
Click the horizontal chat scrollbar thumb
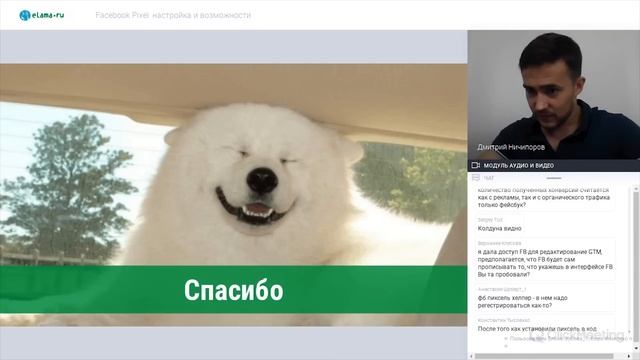click(x=544, y=356)
